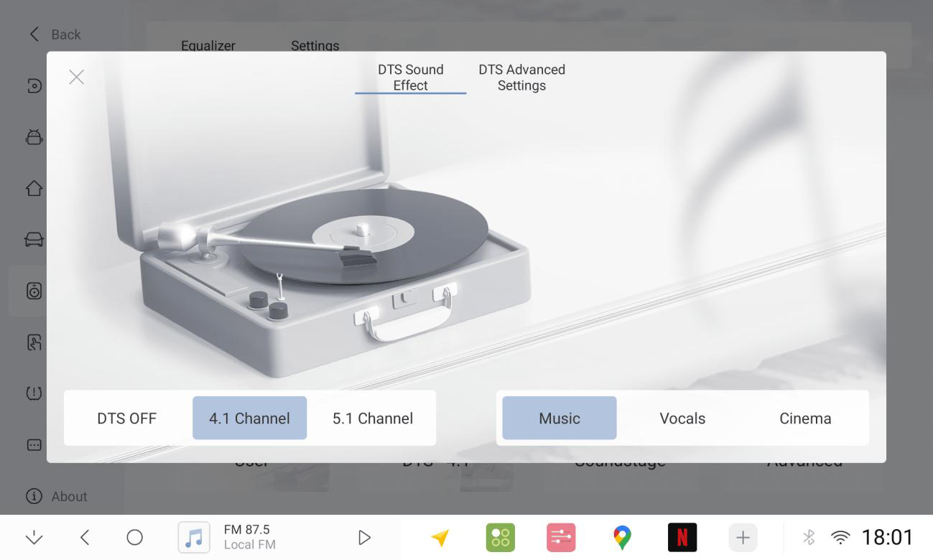Select the 4.1 Channel mode
Screen dimensions: 933x560
click(249, 418)
